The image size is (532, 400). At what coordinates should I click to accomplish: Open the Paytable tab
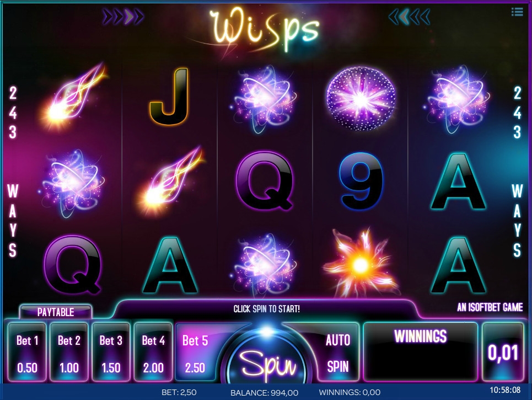56,312
